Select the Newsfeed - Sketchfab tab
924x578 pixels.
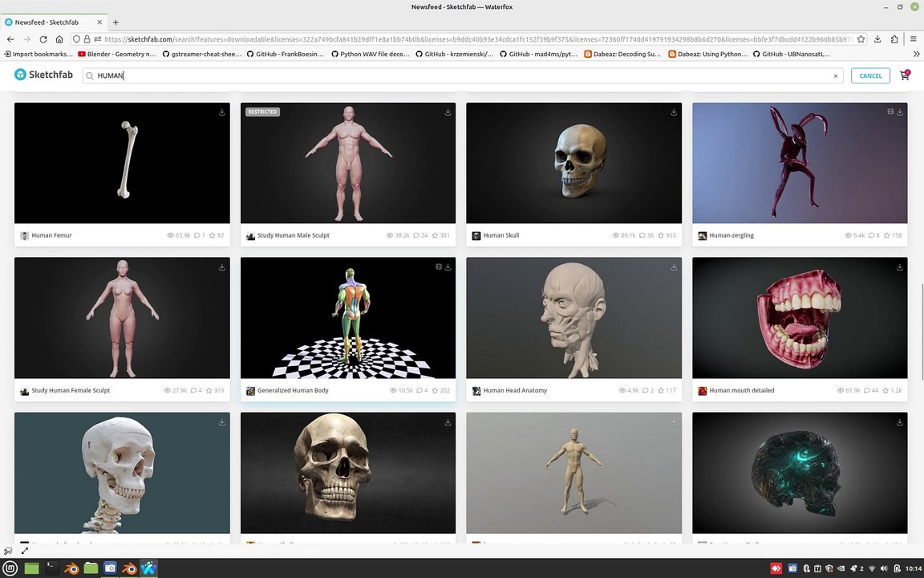click(54, 22)
